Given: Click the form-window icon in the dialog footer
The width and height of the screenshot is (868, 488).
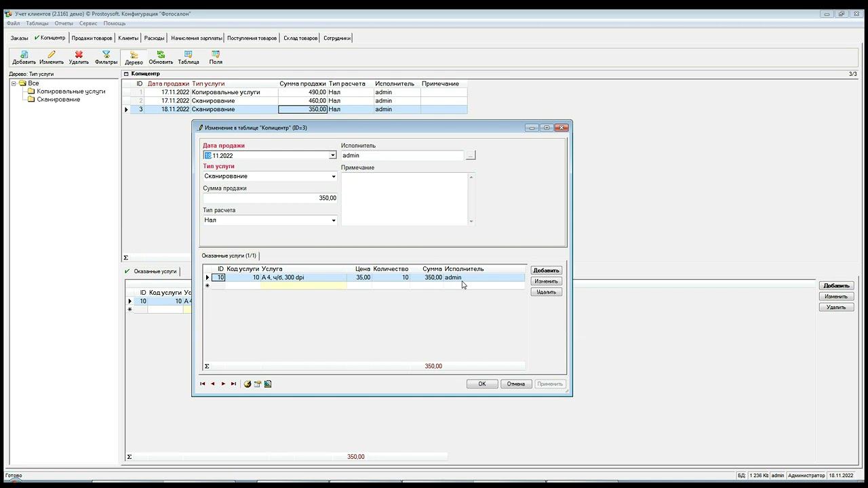Looking at the screenshot, I should [x=258, y=384].
